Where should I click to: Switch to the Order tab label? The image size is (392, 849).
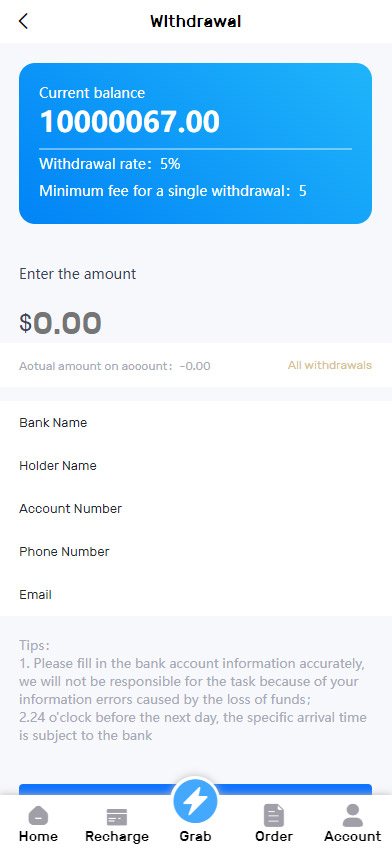[x=274, y=836]
